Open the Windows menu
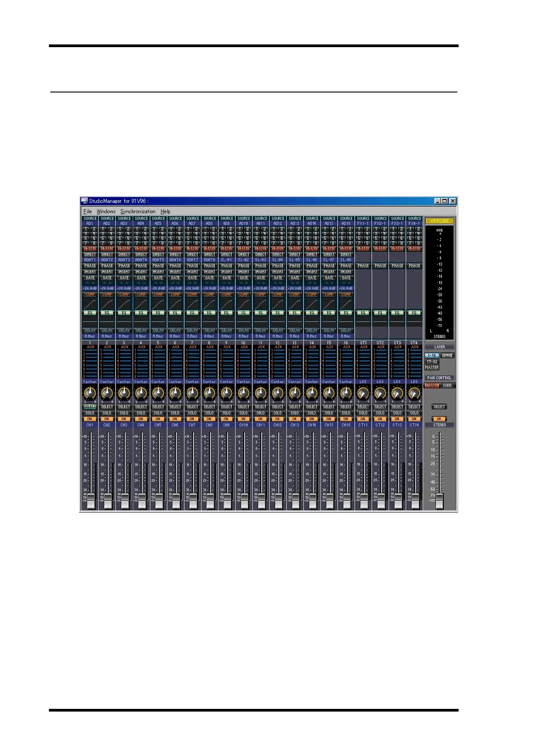The height and width of the screenshot is (756, 534). tap(106, 211)
